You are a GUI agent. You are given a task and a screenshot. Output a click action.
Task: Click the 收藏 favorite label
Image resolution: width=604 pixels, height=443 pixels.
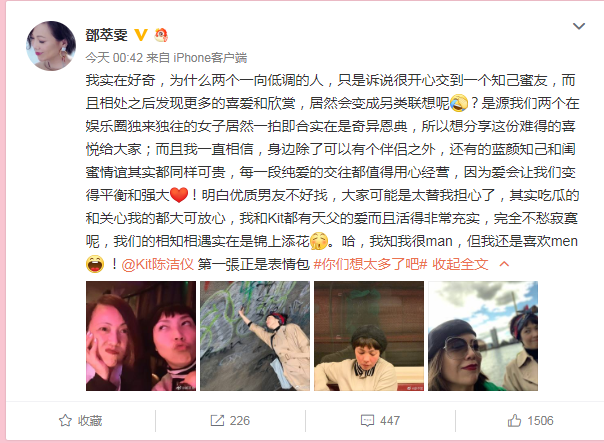tap(90, 421)
